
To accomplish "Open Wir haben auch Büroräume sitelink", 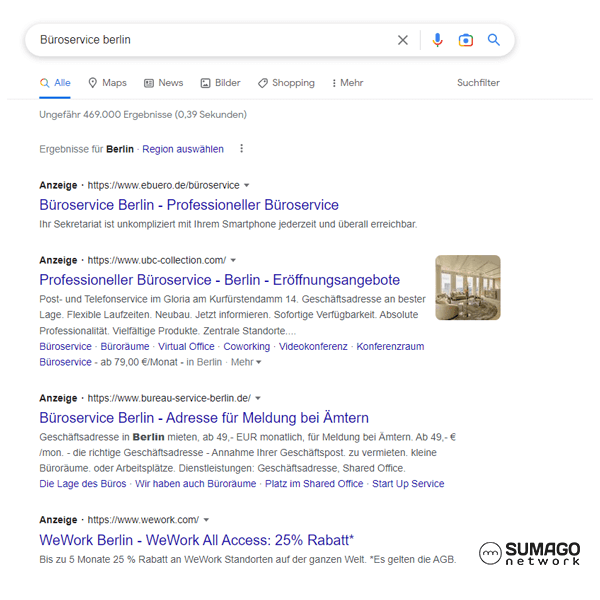I will point(196,484).
